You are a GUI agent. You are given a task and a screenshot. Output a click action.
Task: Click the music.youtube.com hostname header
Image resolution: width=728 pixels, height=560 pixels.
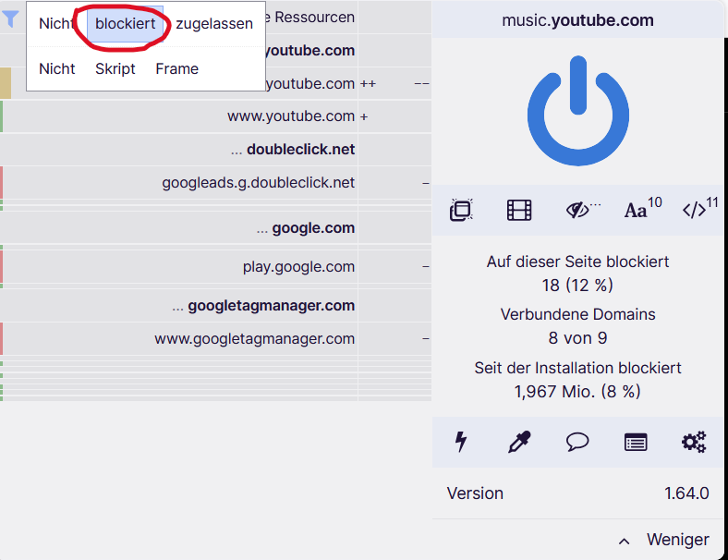(x=578, y=20)
